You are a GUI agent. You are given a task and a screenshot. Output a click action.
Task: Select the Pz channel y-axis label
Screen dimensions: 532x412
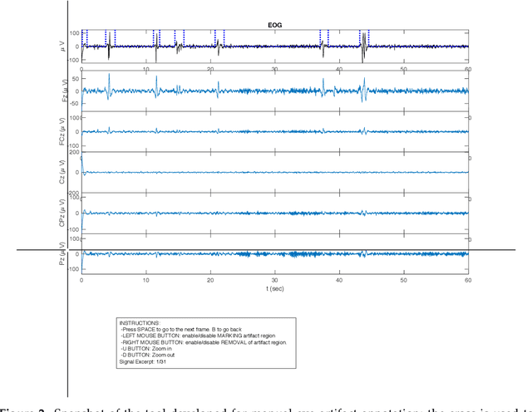tap(64, 253)
